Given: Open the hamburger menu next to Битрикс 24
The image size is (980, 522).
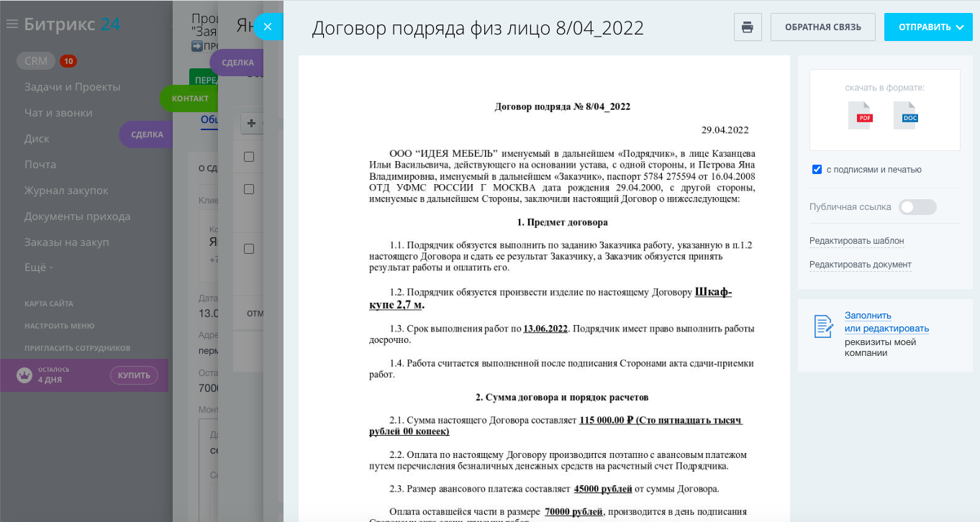Looking at the screenshot, I should tap(12, 24).
